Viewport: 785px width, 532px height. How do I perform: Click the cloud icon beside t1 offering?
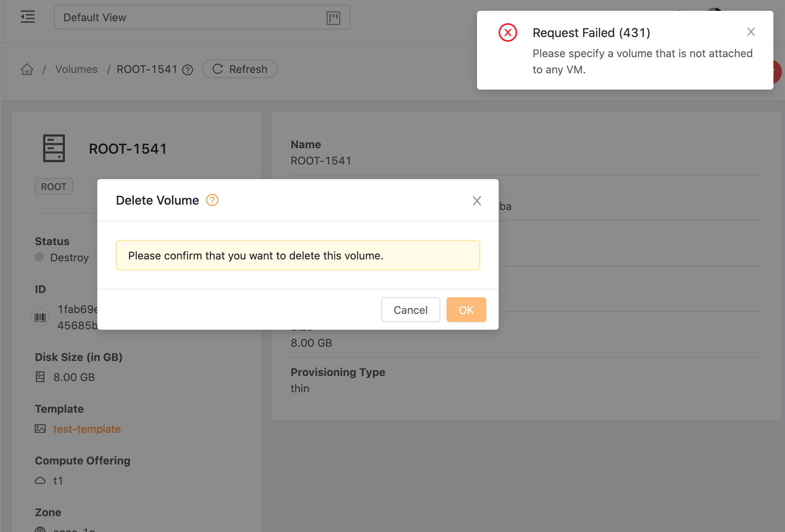point(40,480)
